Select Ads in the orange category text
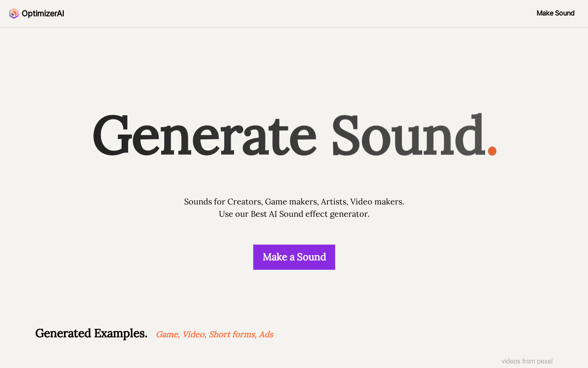 [266, 334]
